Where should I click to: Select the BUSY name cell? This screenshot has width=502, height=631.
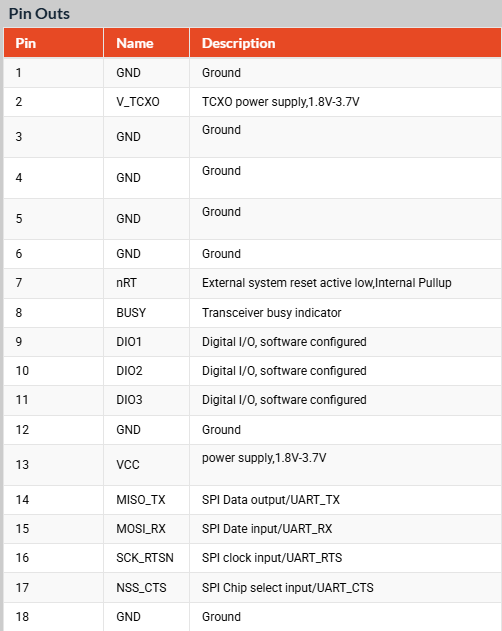click(x=147, y=313)
